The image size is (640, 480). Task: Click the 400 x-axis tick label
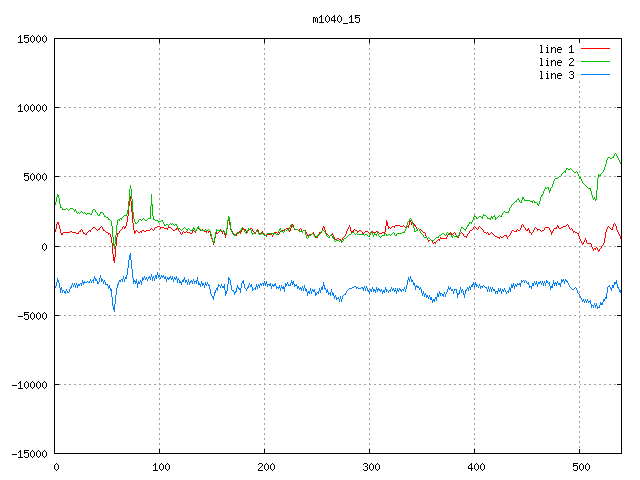coord(475,467)
